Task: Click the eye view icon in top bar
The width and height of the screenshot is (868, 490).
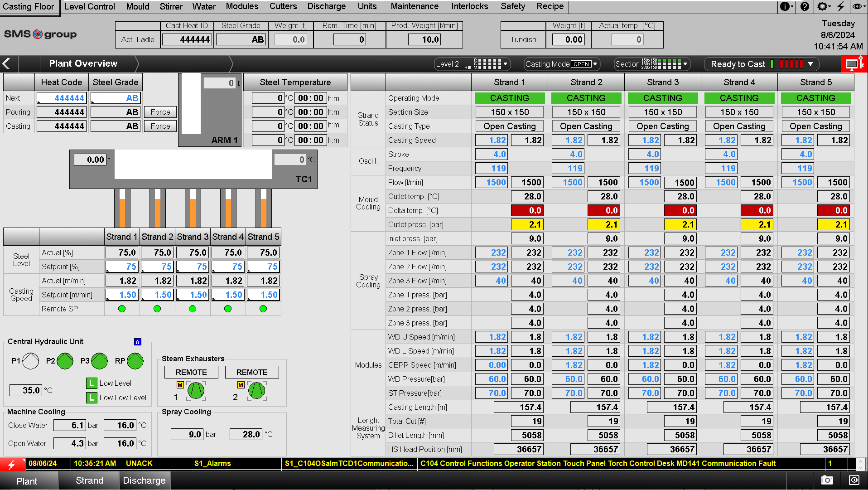Action: point(857,6)
